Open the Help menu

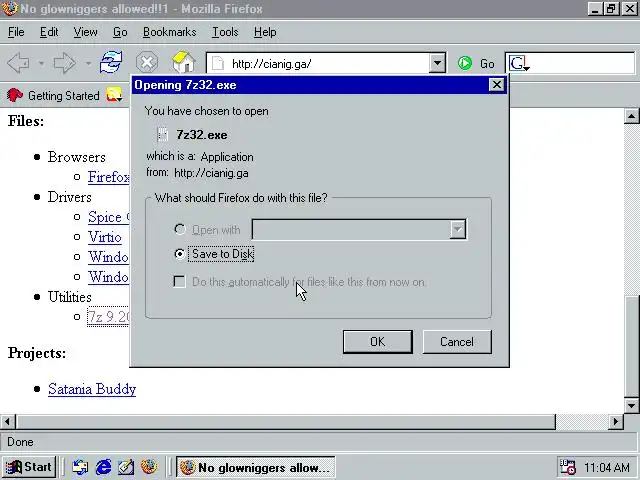click(265, 32)
